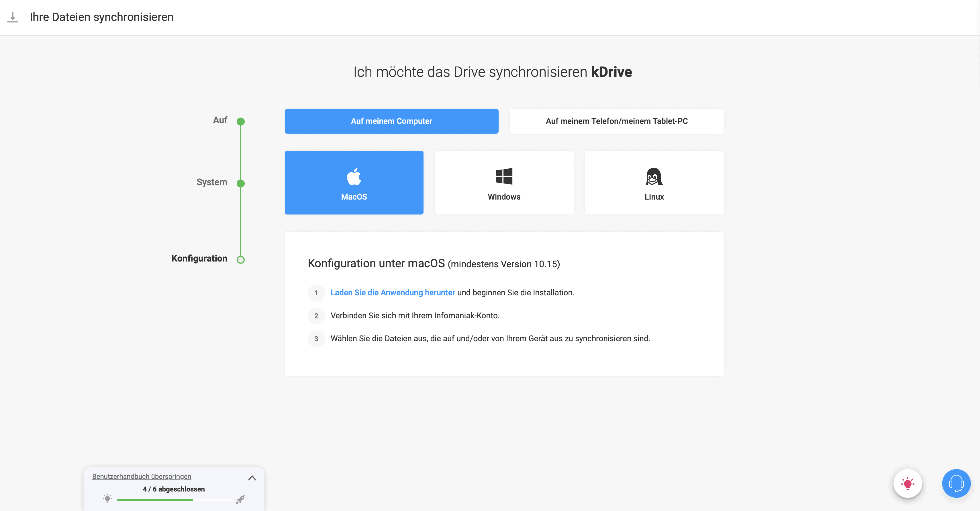Open the headset support chat button
Image resolution: width=980 pixels, height=511 pixels.
[956, 483]
